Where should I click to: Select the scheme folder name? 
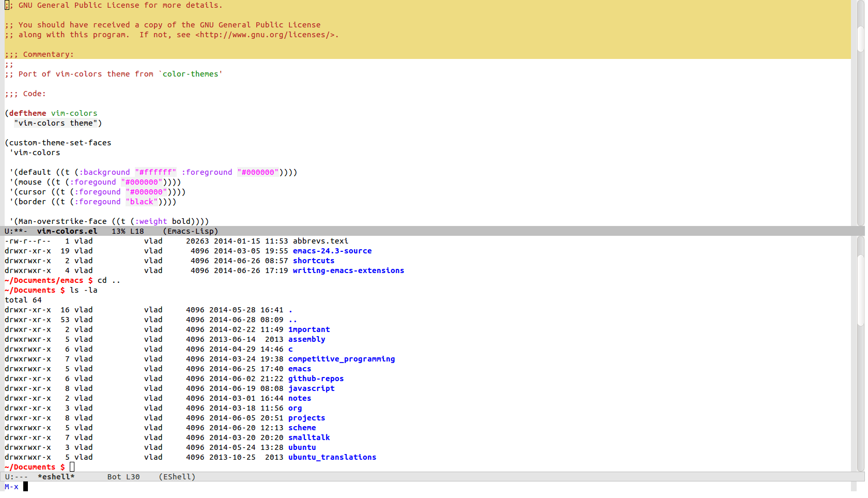click(x=302, y=428)
